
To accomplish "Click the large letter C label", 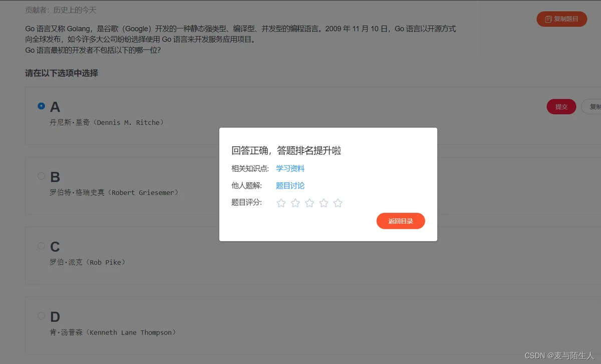I will (x=55, y=247).
